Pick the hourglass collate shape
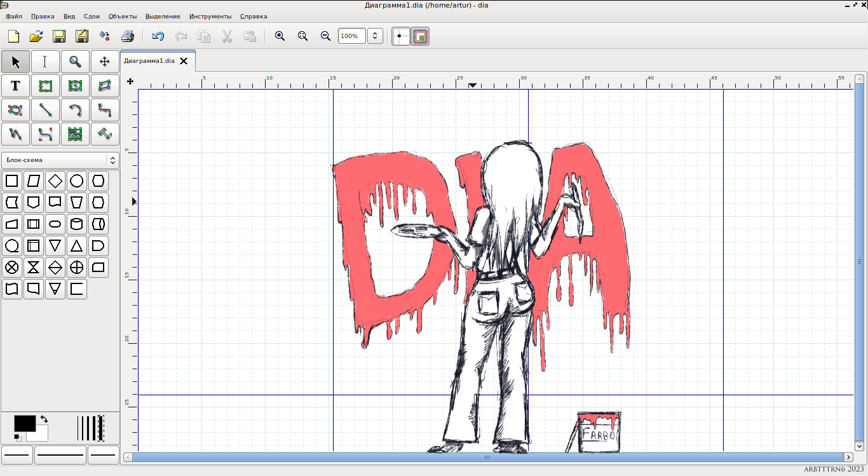This screenshot has width=868, height=476. pyautogui.click(x=34, y=268)
